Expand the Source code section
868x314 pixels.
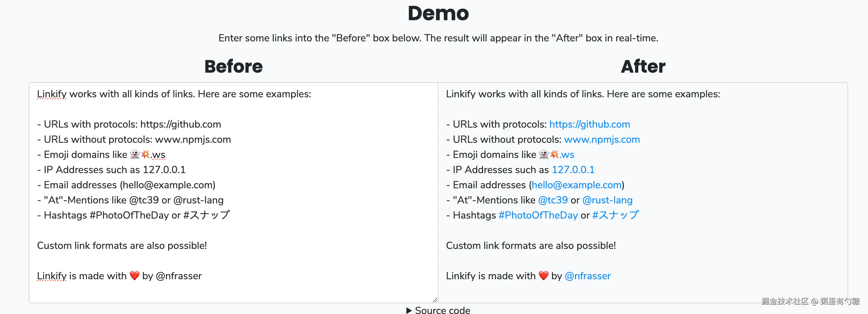[442, 310]
